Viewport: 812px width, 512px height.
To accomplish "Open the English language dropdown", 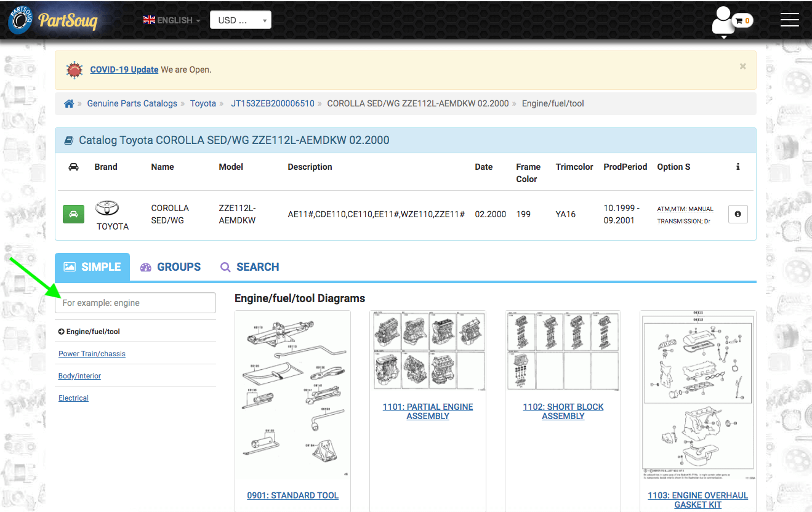I will click(x=172, y=20).
